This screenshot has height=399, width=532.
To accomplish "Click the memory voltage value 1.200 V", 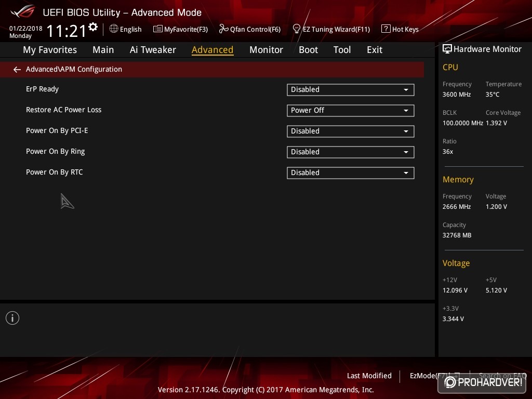I will (496, 207).
